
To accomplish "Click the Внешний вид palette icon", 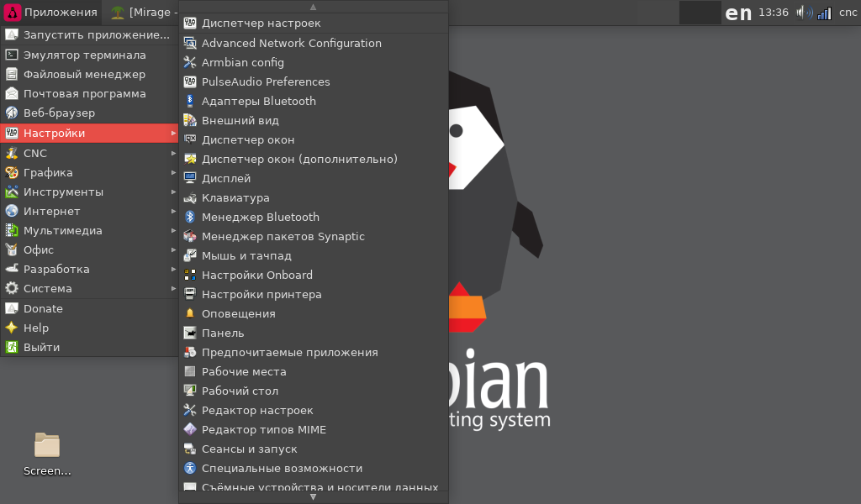I will tap(190, 120).
